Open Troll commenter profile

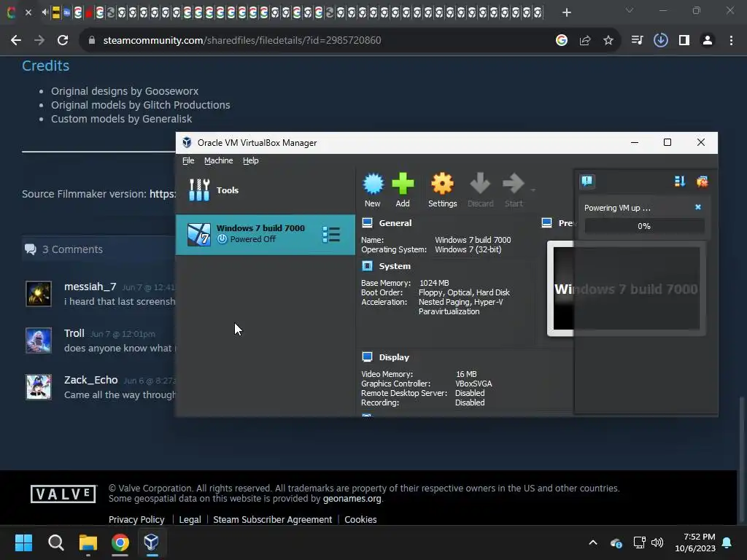coord(74,332)
